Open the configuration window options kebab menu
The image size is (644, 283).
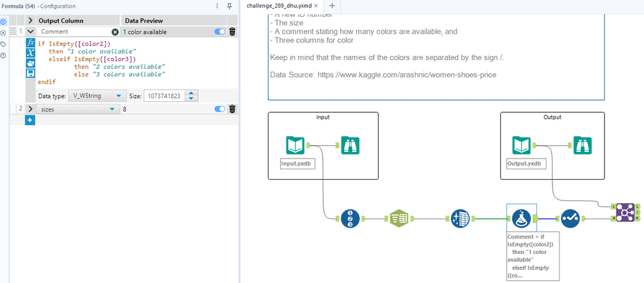click(x=217, y=6)
